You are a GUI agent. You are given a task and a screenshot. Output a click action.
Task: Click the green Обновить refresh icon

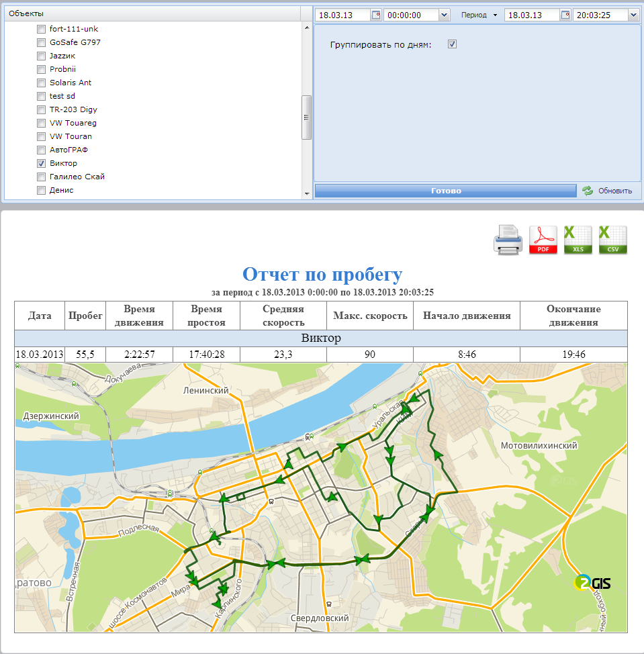588,191
